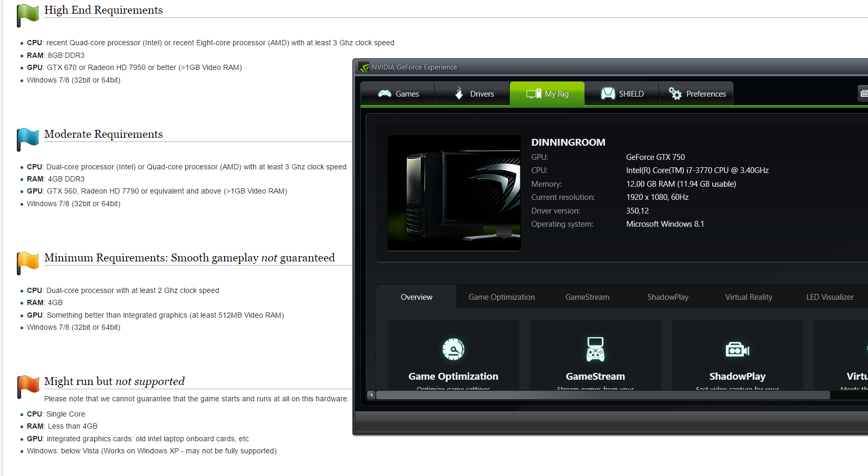
Task: Click the GTX 670 or Radeon HD 7950 line
Action: pos(135,67)
